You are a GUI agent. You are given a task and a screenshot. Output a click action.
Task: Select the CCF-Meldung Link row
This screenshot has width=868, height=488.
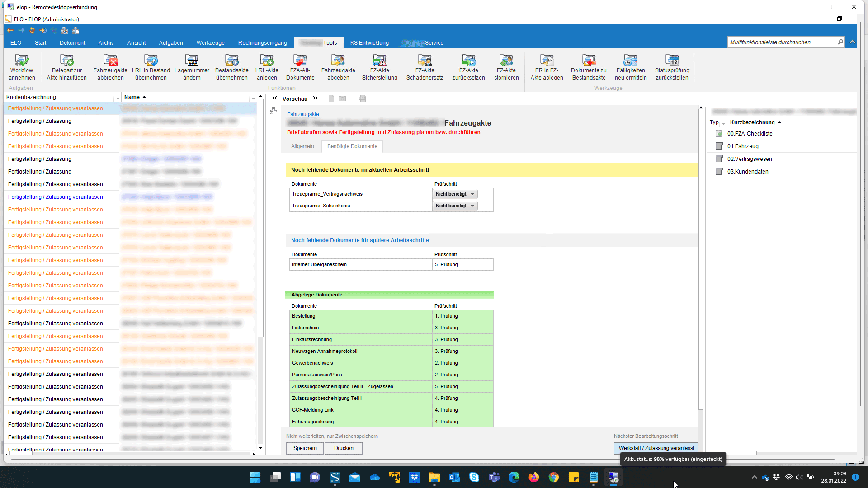pyautogui.click(x=392, y=410)
